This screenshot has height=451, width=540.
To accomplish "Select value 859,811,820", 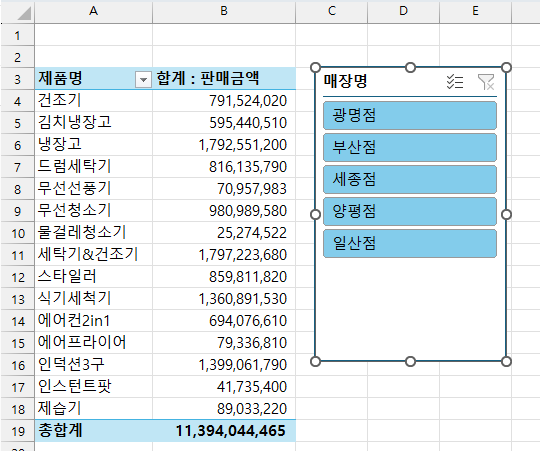I will pos(224,277).
